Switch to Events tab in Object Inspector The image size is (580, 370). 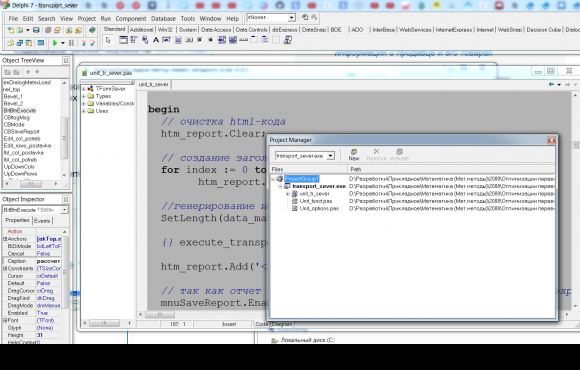pos(42,221)
